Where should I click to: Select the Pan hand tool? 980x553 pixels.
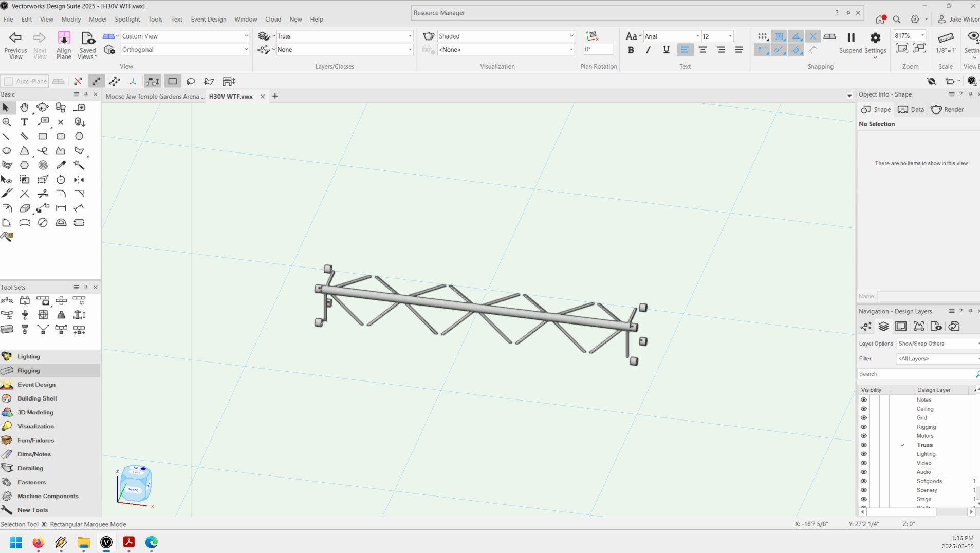pyautogui.click(x=24, y=108)
